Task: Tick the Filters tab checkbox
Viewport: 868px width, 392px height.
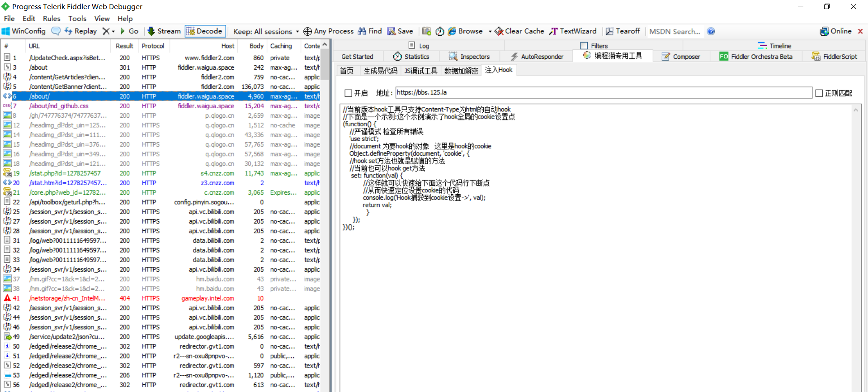Action: coord(584,46)
